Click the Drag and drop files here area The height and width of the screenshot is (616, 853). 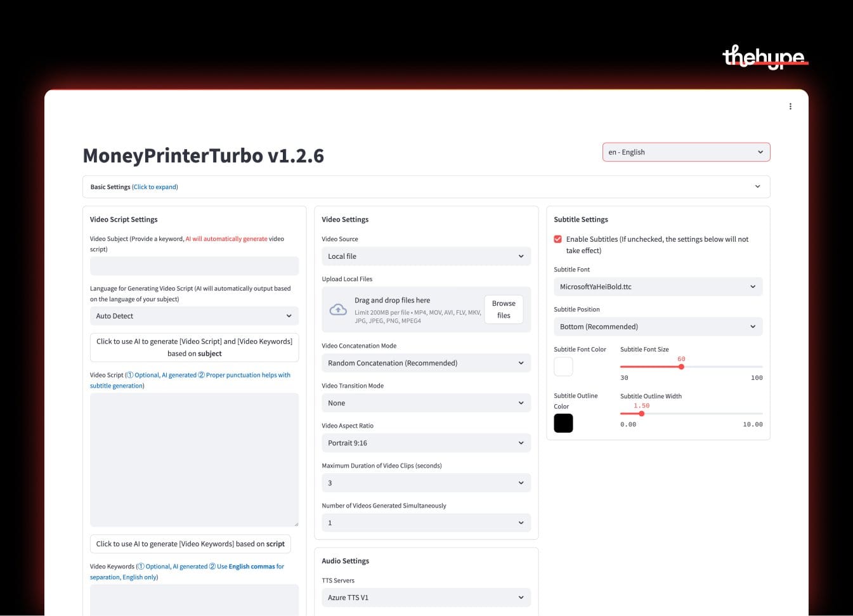pyautogui.click(x=426, y=310)
